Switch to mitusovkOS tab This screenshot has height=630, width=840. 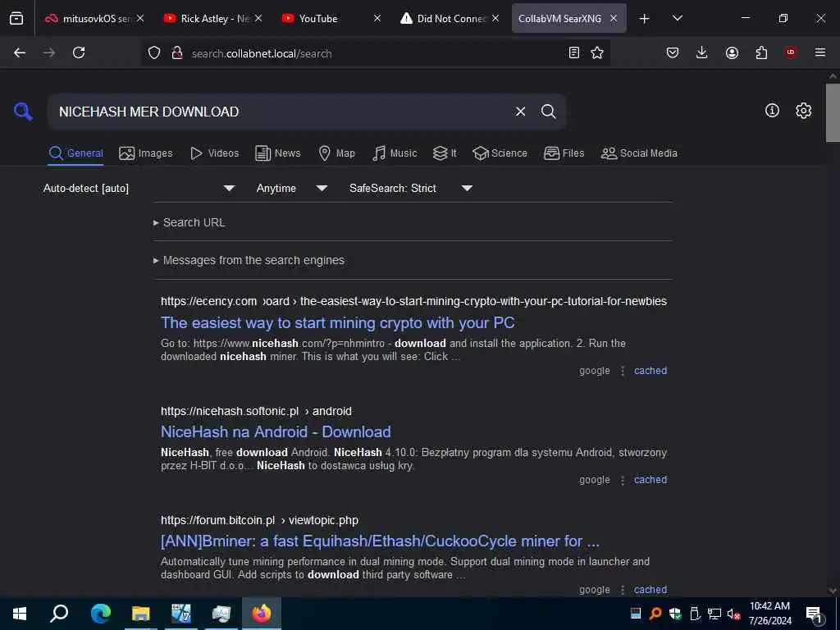[x=95, y=18]
